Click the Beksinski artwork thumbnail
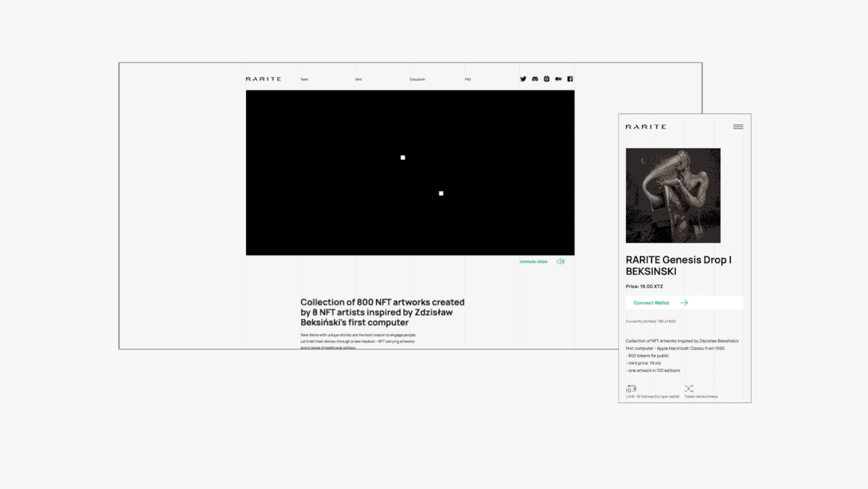The width and height of the screenshot is (868, 489). coord(673,195)
